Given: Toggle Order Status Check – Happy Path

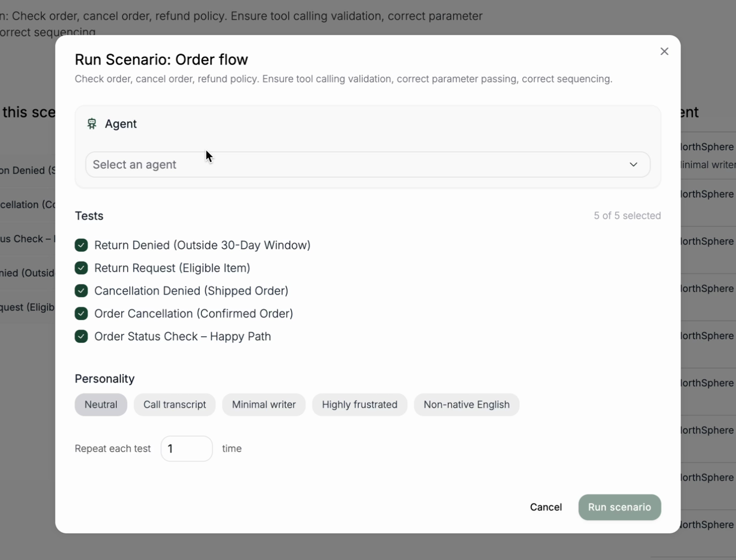Looking at the screenshot, I should [x=81, y=336].
